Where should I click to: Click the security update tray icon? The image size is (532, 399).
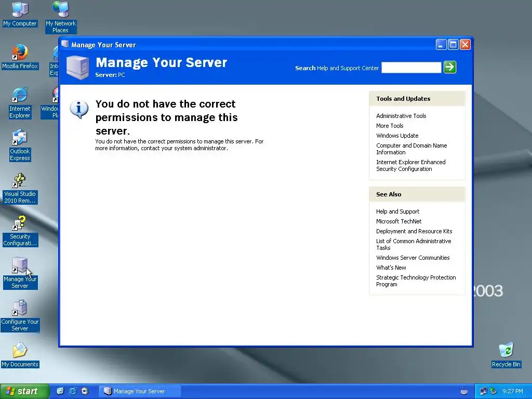(494, 391)
